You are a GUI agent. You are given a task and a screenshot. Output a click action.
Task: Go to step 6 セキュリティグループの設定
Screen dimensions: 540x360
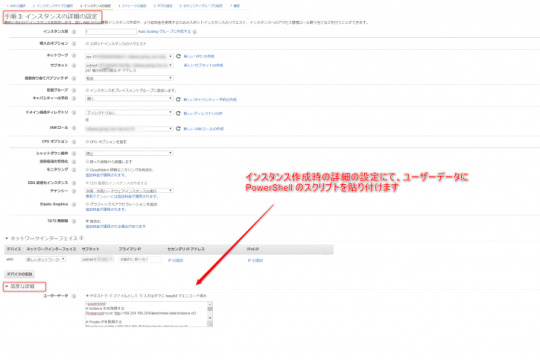[201, 6]
